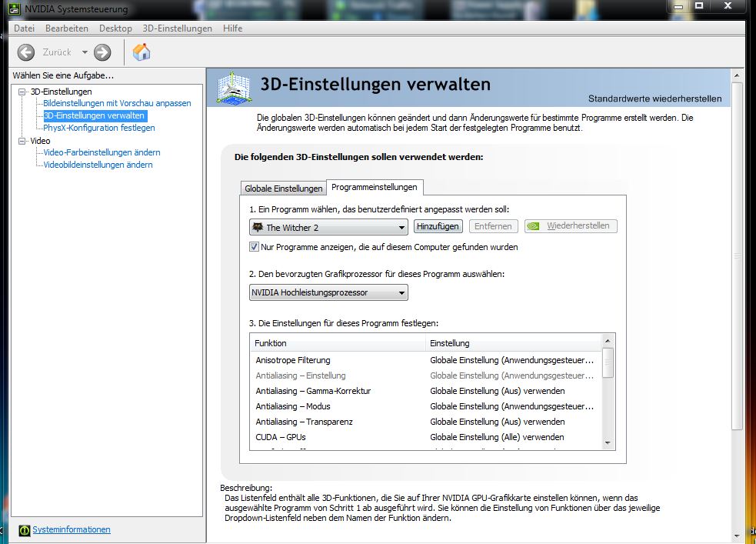Image resolution: width=756 pixels, height=544 pixels.
Task: Click Antialiasing – Modus setting value
Action: pos(511,406)
